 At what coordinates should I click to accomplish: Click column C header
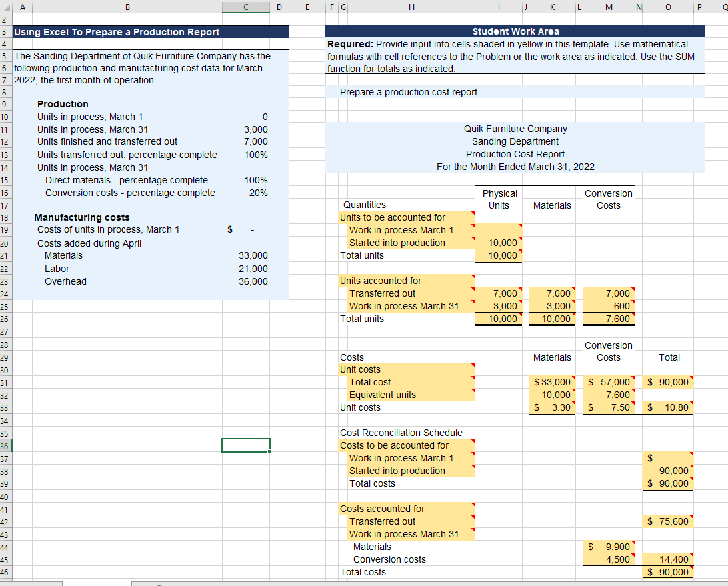245,7
